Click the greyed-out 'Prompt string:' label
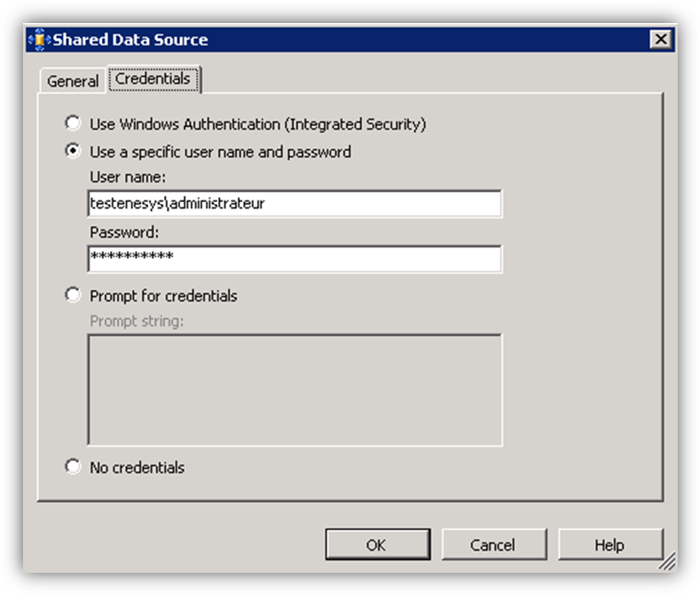 [137, 321]
